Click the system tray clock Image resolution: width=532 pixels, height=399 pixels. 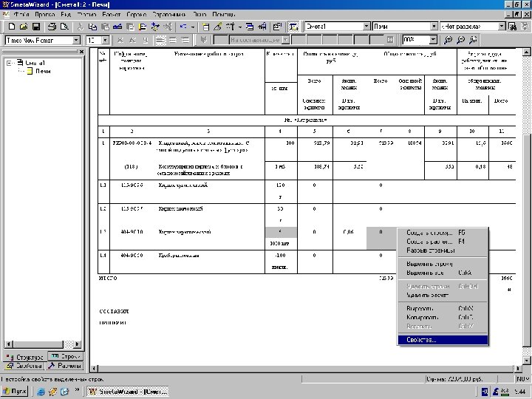519,392
